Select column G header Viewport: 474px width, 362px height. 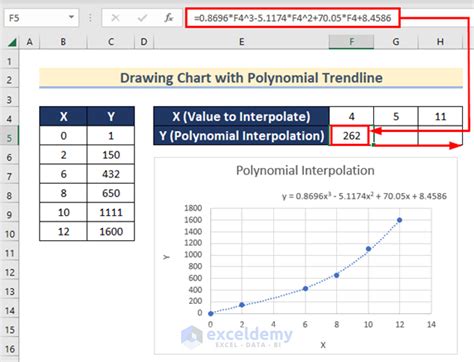coord(396,42)
